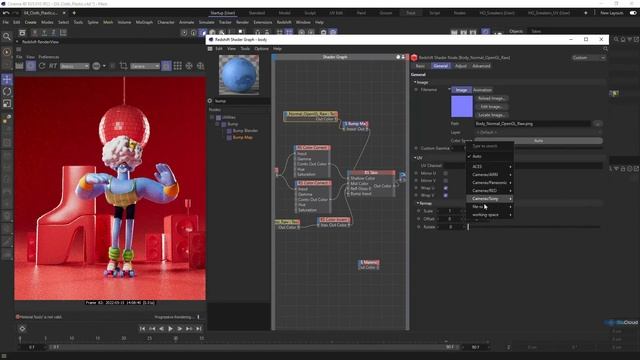Expand the ACES submenu
Image resolution: width=640 pixels, height=360 pixels.
(x=490, y=167)
